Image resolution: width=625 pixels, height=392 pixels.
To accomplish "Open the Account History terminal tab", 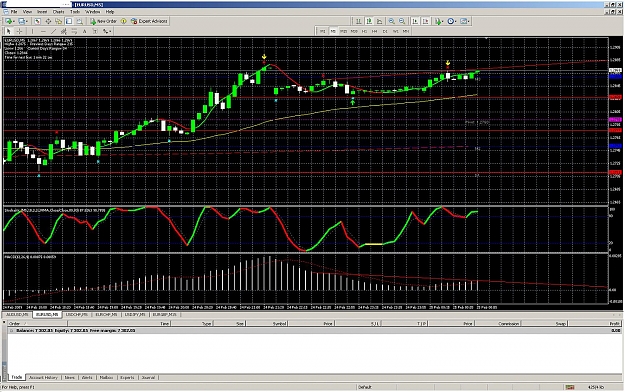I will pos(43,377).
